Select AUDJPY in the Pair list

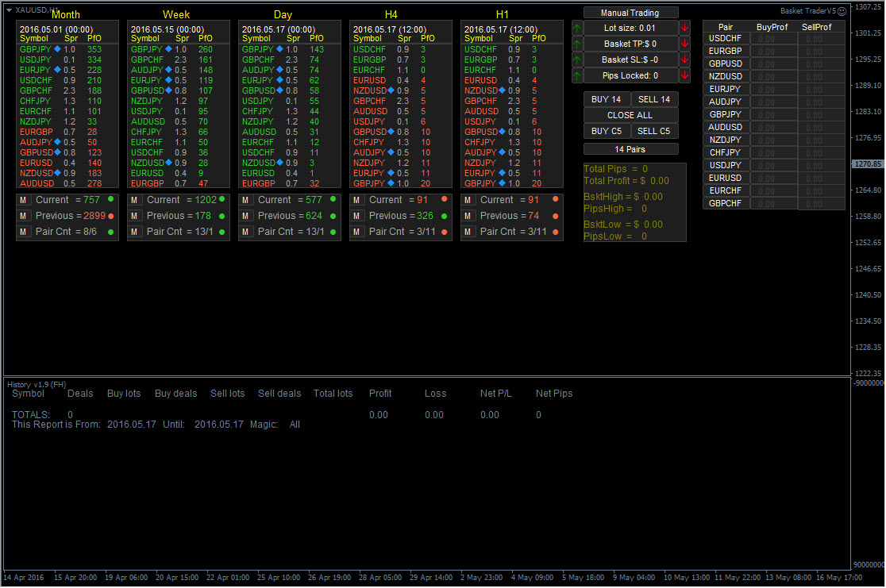[x=726, y=102]
